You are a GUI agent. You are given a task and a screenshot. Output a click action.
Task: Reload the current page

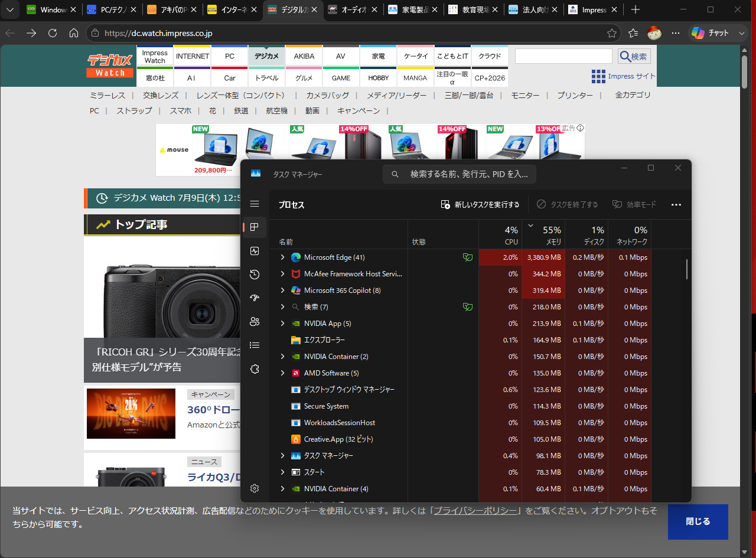coord(53,33)
